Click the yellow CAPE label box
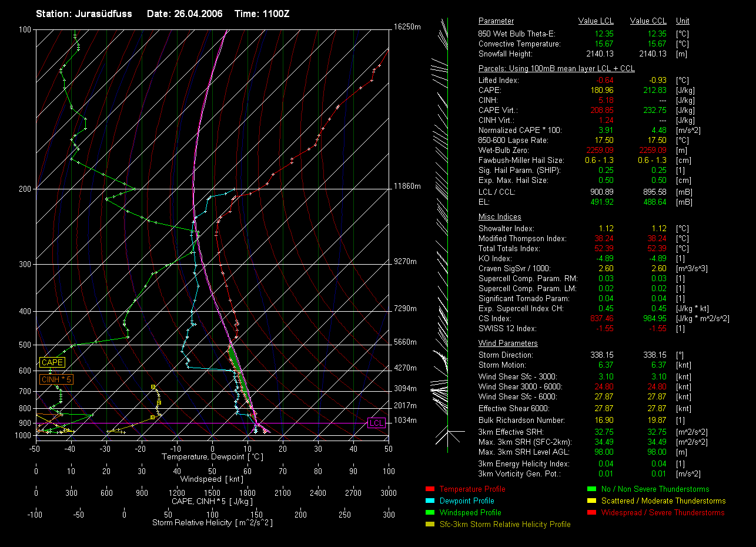756x547 pixels. point(52,363)
